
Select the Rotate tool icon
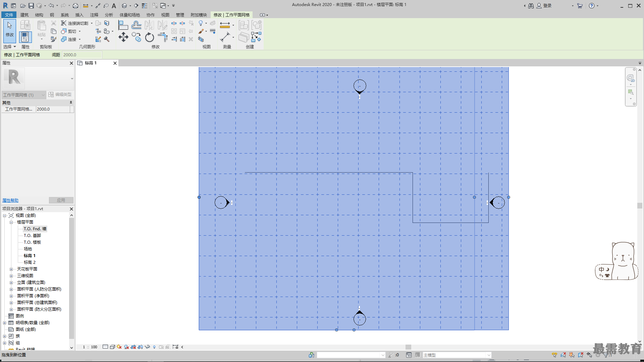click(x=149, y=37)
